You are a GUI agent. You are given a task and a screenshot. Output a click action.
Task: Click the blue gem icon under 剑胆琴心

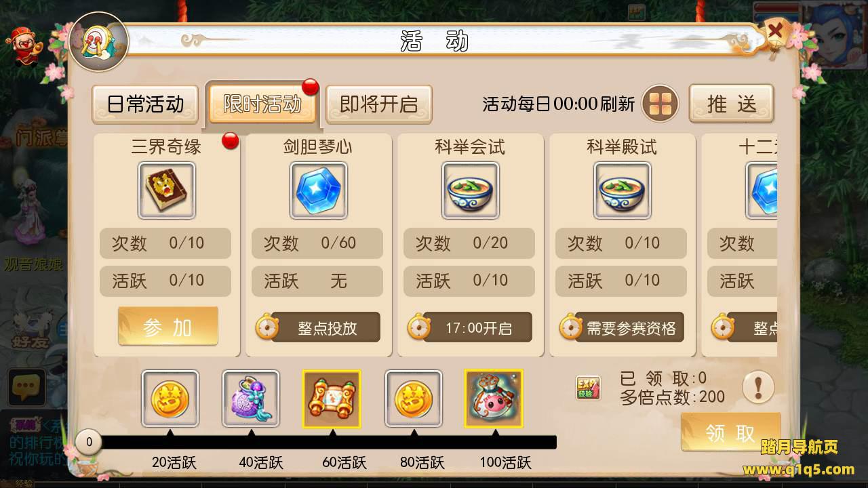[319, 190]
